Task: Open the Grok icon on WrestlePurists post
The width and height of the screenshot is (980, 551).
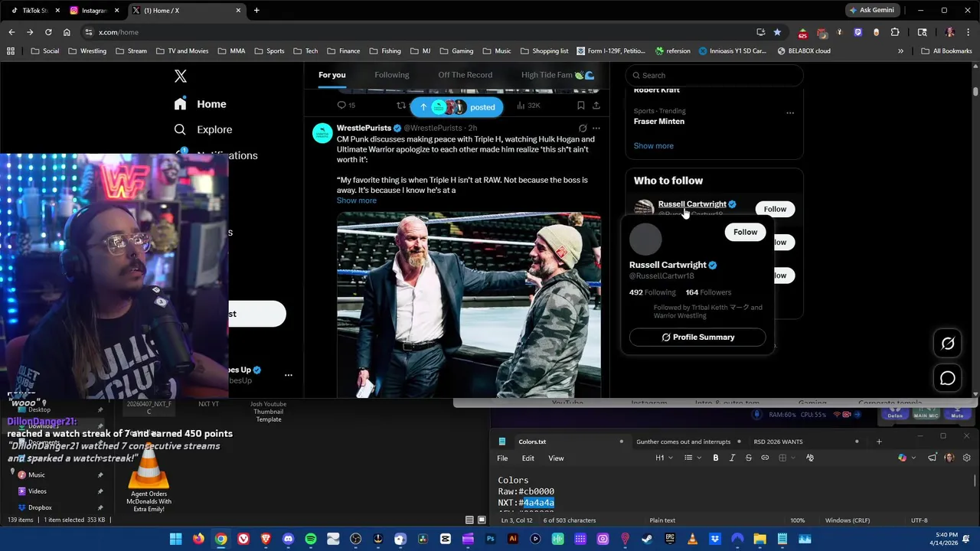Action: (583, 128)
